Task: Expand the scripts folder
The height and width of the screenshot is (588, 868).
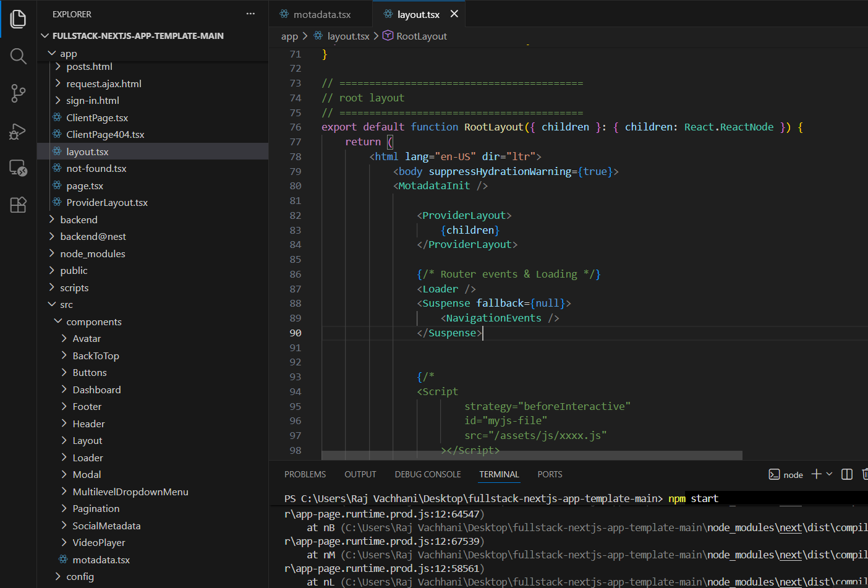Action: click(x=52, y=288)
